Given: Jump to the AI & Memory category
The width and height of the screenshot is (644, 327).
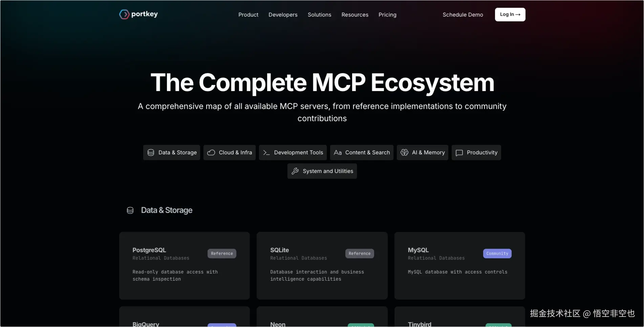Looking at the screenshot, I should coord(423,153).
